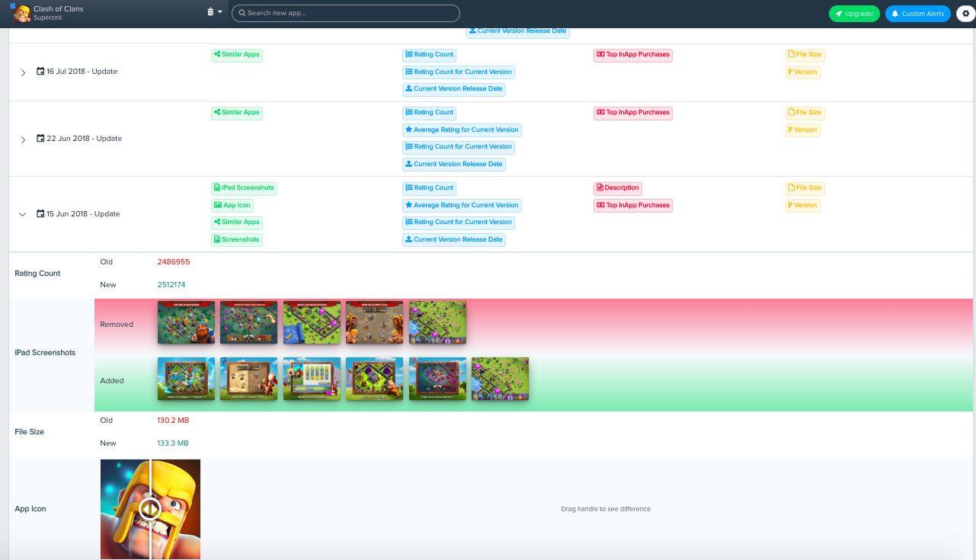976x560 pixels.
Task: Open settings via the gear icon
Action: click(966, 13)
